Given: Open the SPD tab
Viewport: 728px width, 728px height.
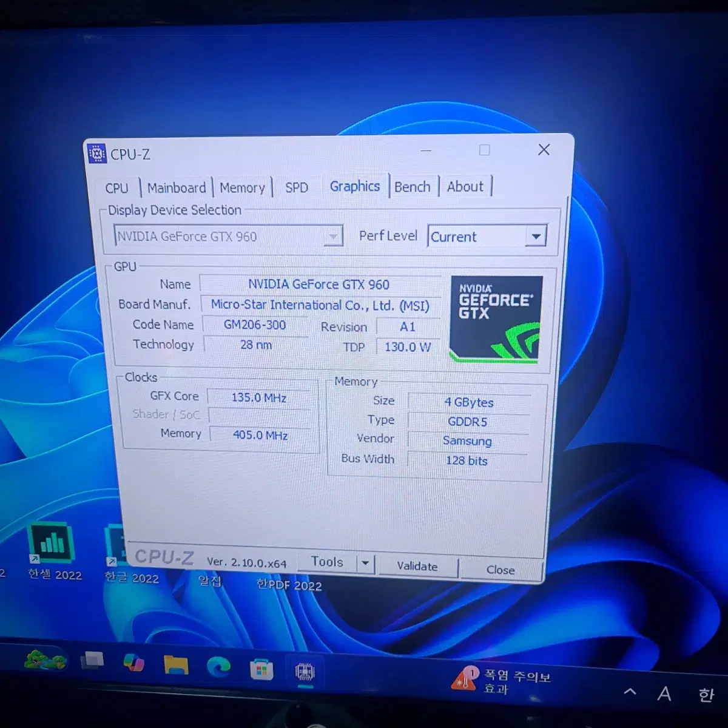Looking at the screenshot, I should click(297, 187).
